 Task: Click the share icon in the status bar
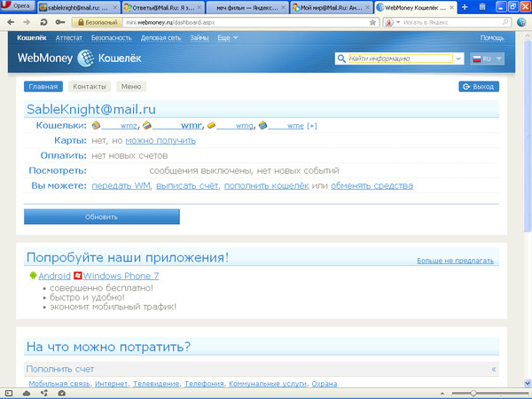click(x=44, y=393)
